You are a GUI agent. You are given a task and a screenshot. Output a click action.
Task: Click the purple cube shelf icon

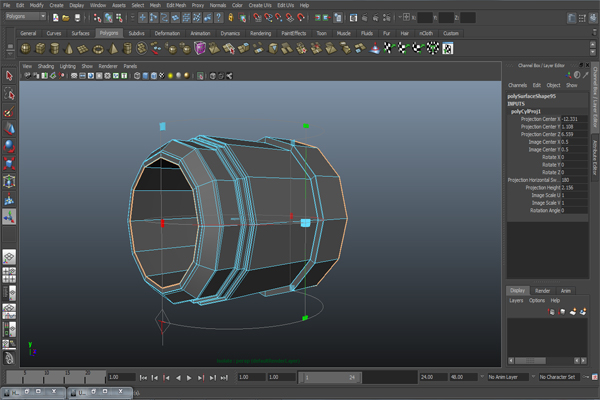(x=200, y=49)
